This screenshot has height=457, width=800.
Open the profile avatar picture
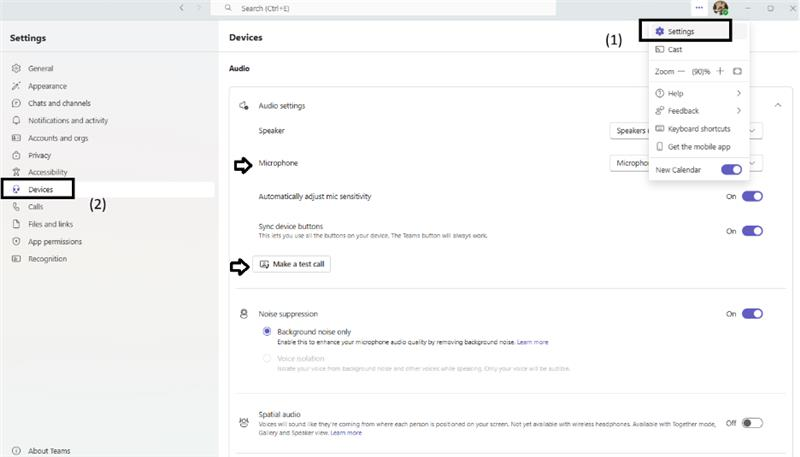coord(720,8)
